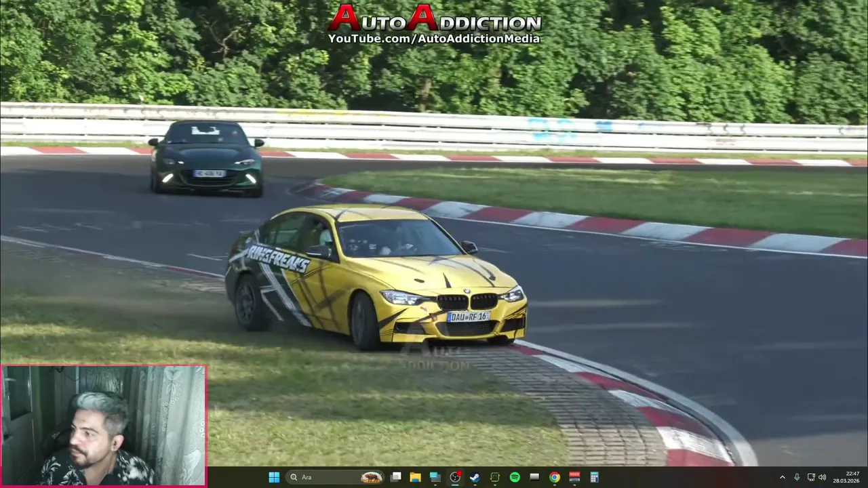
Task: Expand the hidden system tray icons
Action: tap(782, 477)
